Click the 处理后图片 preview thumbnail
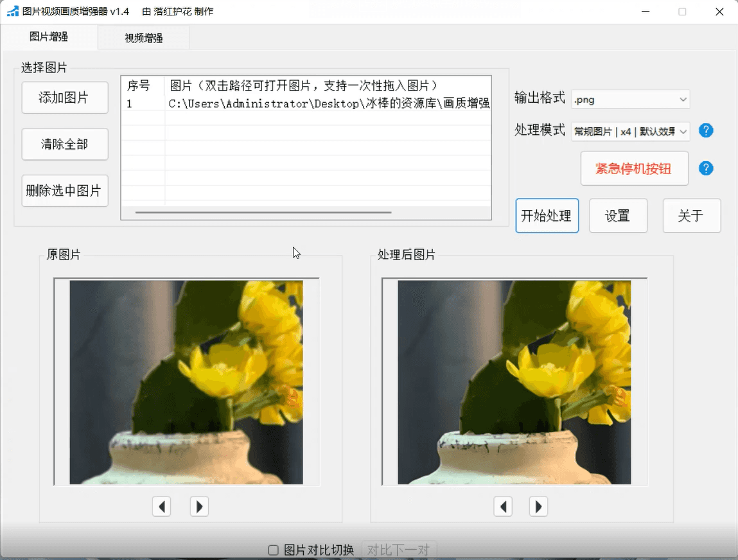738x560 pixels. 514,382
